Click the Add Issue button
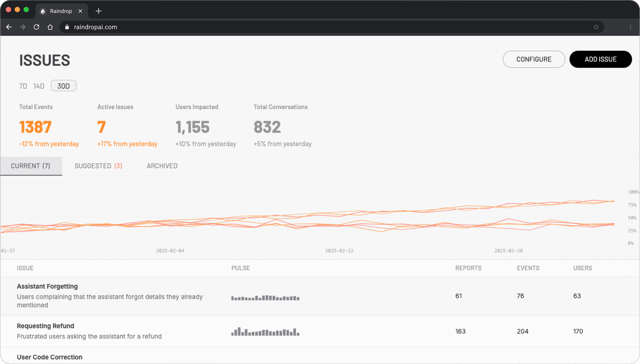This screenshot has height=364, width=640. pos(600,59)
